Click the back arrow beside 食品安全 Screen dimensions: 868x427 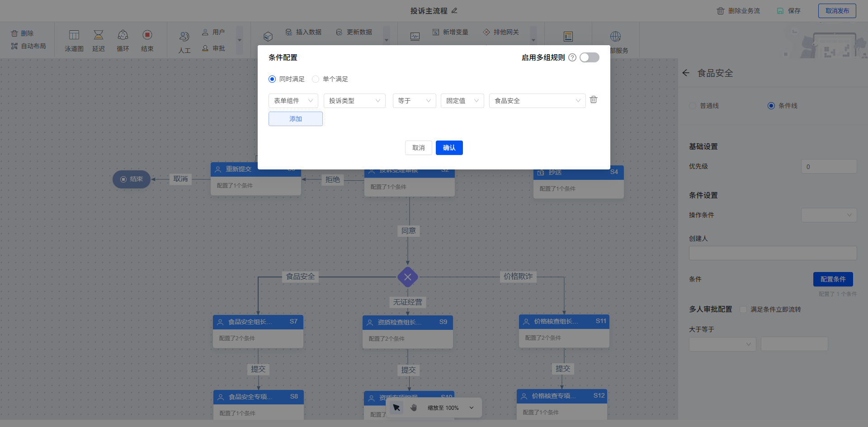pyautogui.click(x=686, y=73)
